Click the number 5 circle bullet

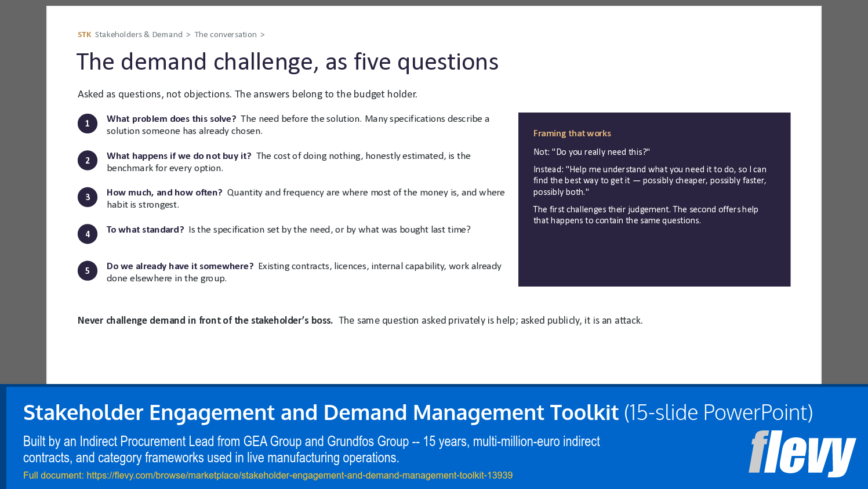[x=88, y=271]
